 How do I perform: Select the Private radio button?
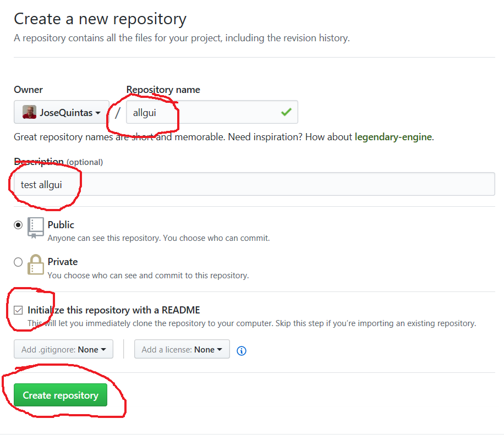(18, 262)
